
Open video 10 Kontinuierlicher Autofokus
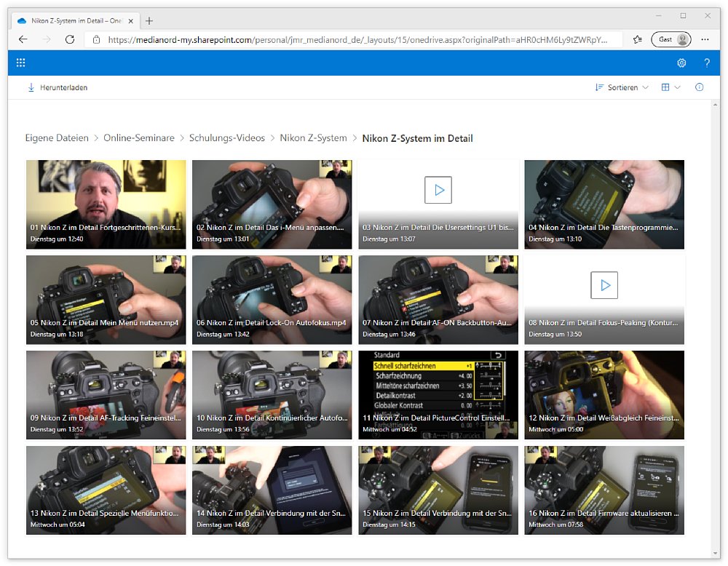pos(272,395)
